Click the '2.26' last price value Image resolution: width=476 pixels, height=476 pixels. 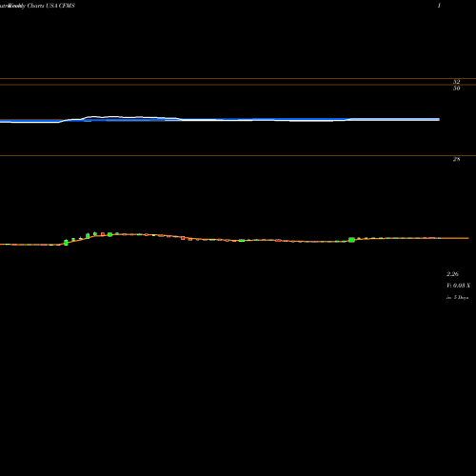[452, 274]
